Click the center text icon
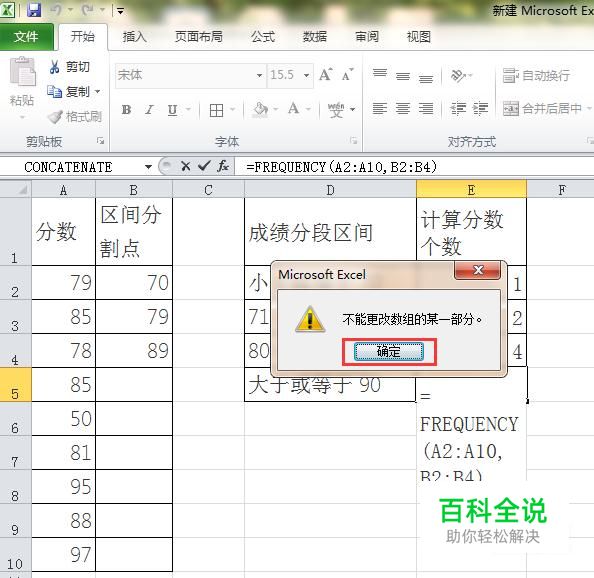This screenshot has height=578, width=594. pyautogui.click(x=403, y=109)
